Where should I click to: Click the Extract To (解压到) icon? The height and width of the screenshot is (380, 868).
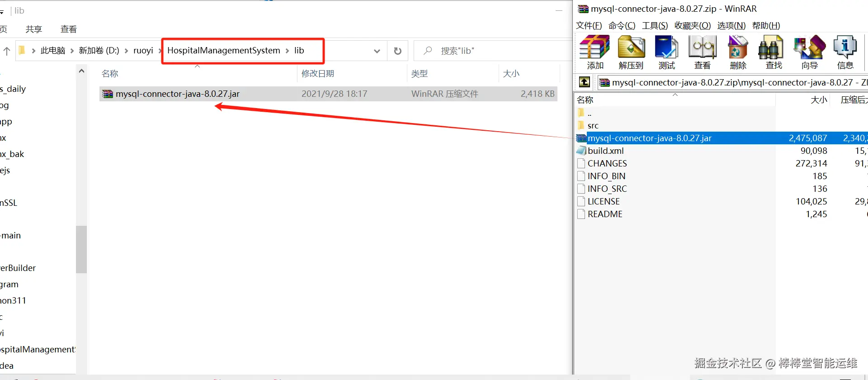[x=631, y=47]
